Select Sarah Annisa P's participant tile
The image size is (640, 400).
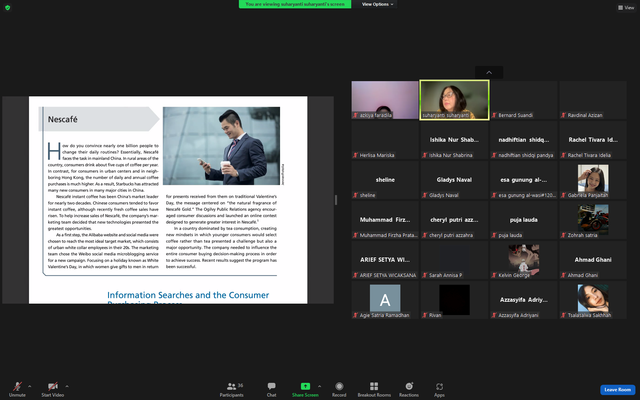coord(454,260)
